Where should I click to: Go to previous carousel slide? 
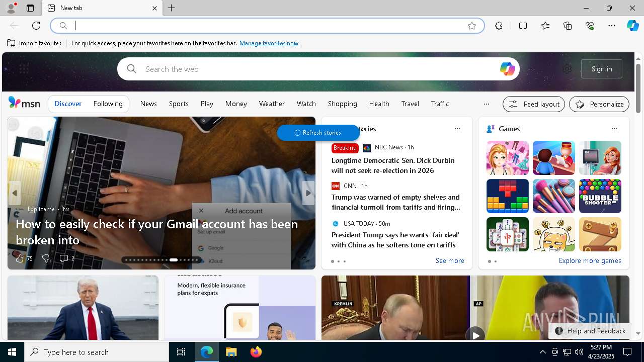(15, 193)
